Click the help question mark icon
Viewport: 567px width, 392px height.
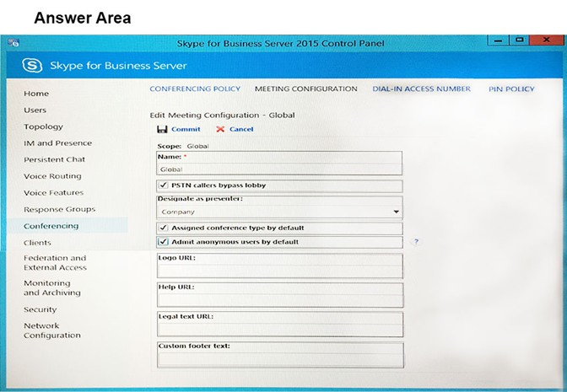click(x=416, y=241)
